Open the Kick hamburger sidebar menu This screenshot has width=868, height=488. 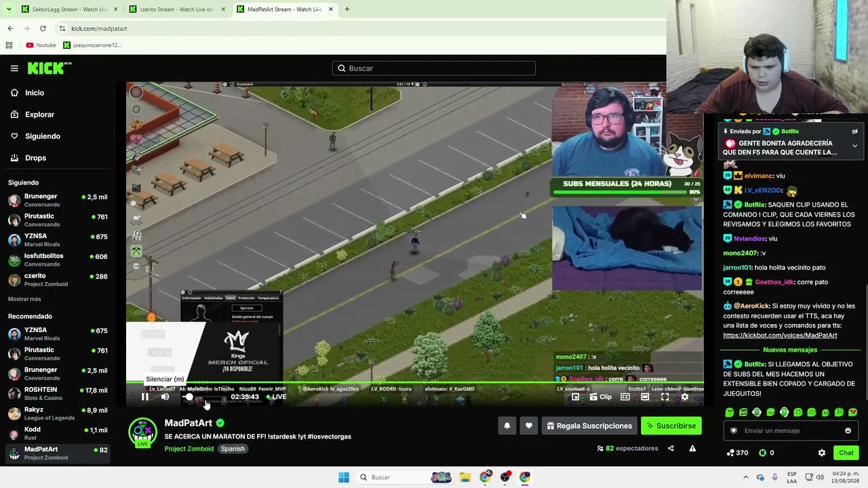point(14,68)
